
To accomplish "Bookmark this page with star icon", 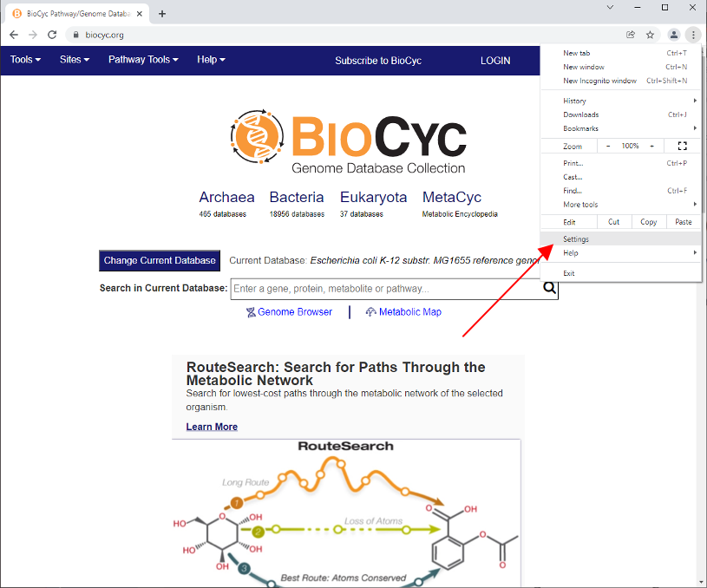I will coord(650,35).
